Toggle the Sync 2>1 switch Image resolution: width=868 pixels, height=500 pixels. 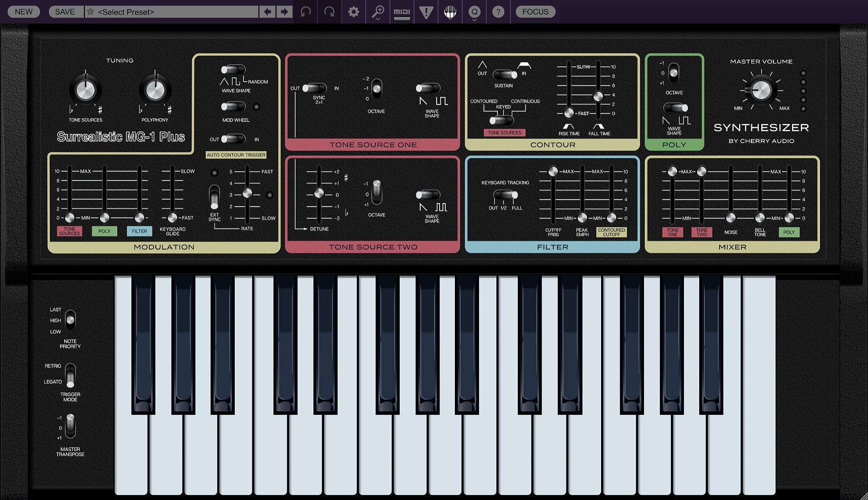(x=314, y=88)
